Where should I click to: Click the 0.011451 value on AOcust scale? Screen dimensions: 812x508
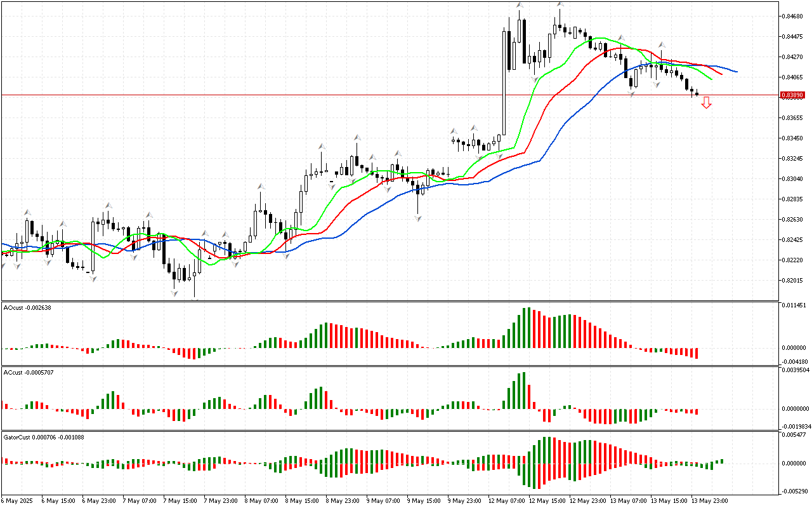tap(794, 305)
